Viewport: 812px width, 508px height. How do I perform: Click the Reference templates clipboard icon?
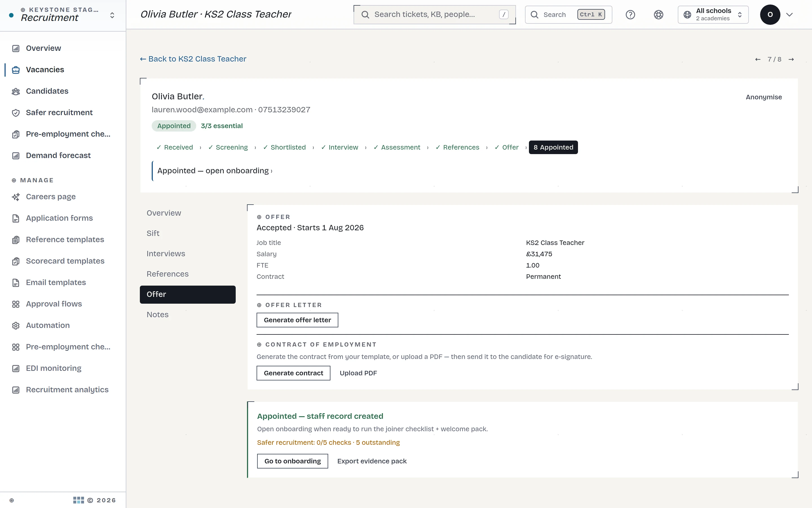pos(16,240)
